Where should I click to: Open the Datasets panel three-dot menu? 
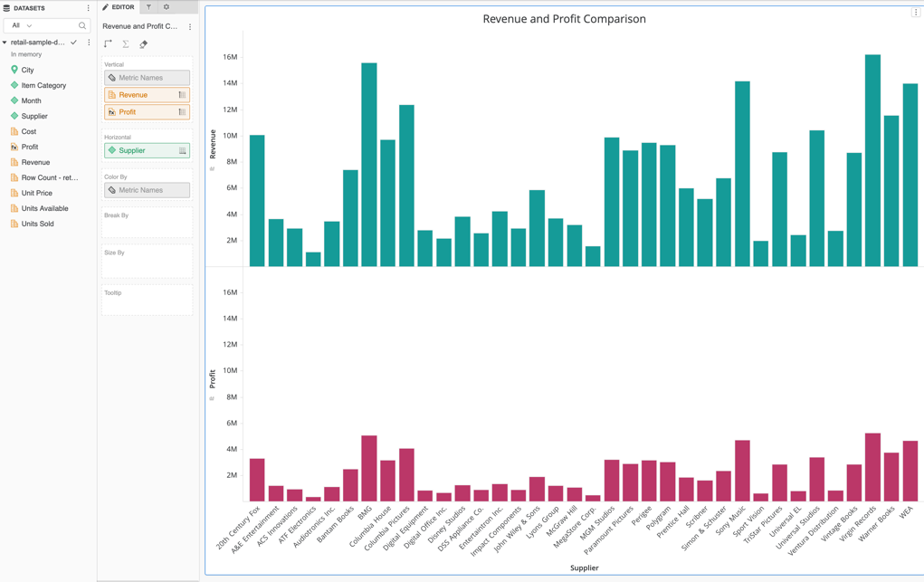pyautogui.click(x=88, y=8)
